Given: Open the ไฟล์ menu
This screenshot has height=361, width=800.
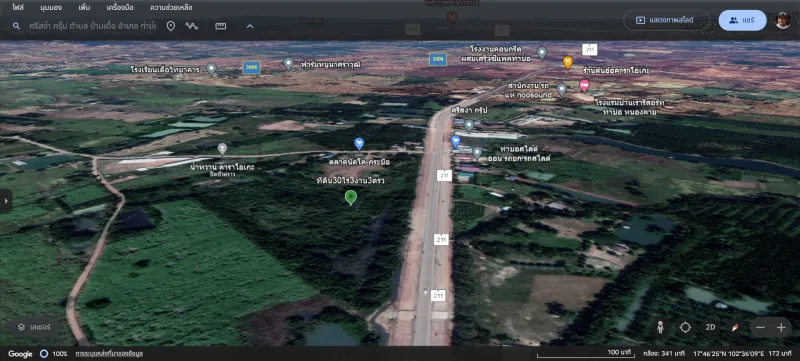Looking at the screenshot, I should 18,8.
